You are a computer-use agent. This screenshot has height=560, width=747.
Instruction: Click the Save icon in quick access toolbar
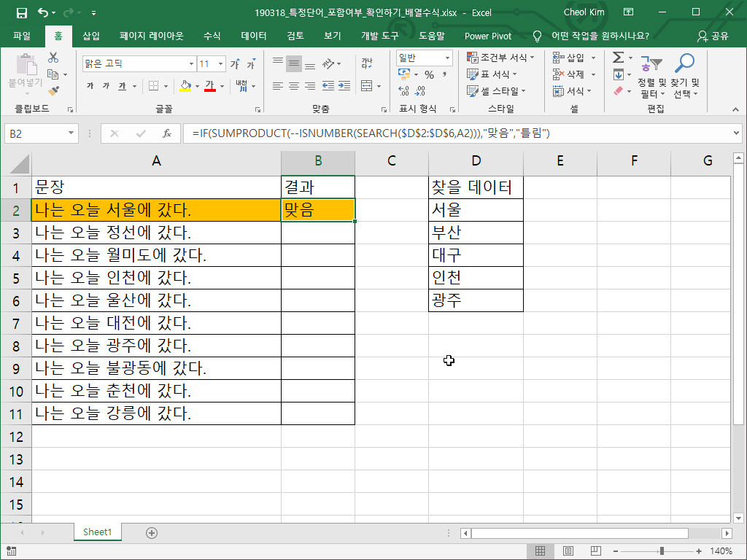click(x=21, y=12)
